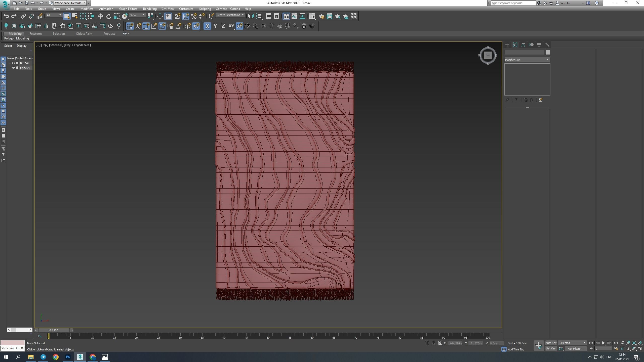Screen dimensions: 644x362
Task: Toggle the Angle Snap icon
Action: pyautogui.click(x=186, y=16)
